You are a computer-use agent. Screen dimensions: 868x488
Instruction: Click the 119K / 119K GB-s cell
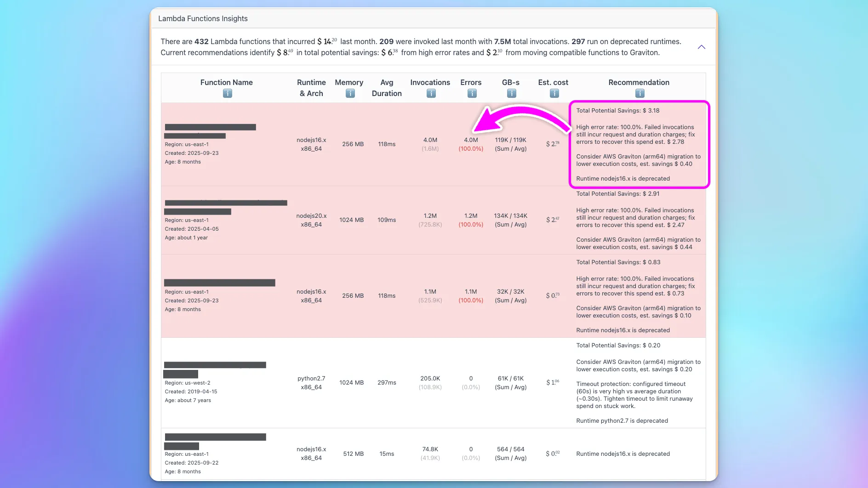tap(510, 144)
